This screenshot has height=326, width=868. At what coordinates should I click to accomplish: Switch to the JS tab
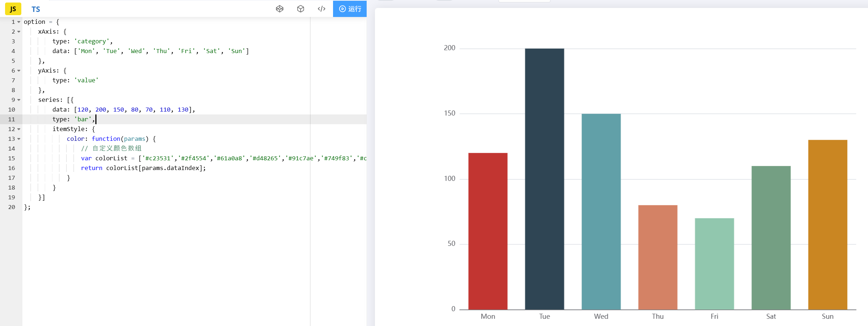tap(13, 9)
